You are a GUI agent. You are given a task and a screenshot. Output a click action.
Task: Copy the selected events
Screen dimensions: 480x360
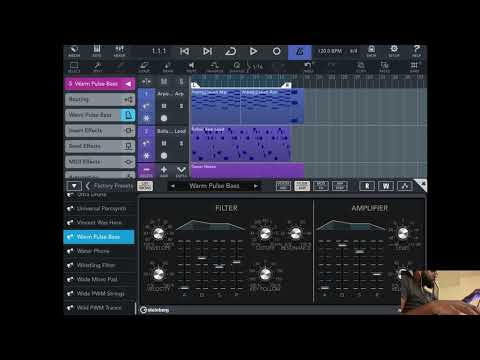(361, 67)
